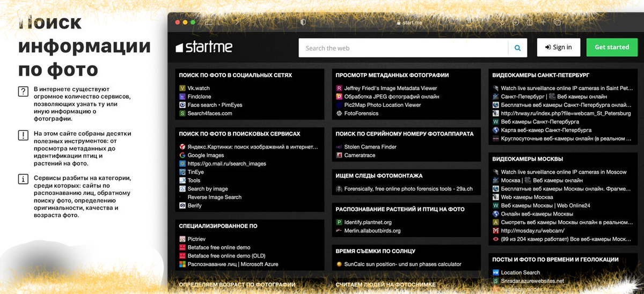Click the Vk.watch favicon
644x294 pixels.
pos(182,88)
